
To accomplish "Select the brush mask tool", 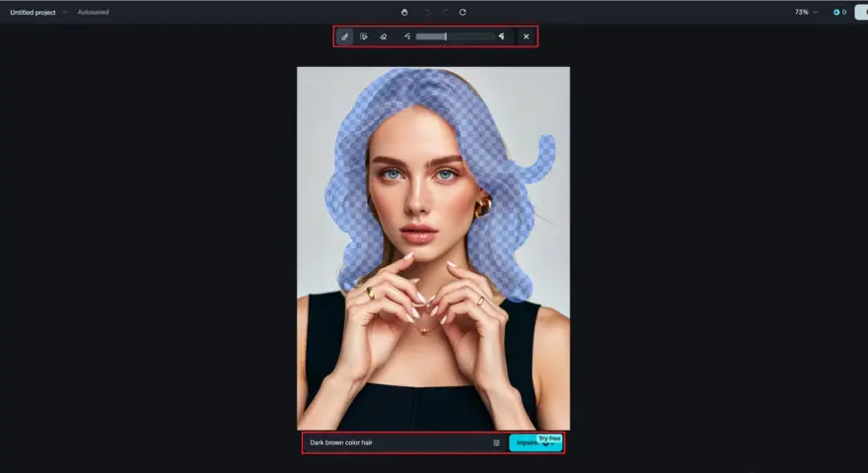I will click(x=344, y=36).
